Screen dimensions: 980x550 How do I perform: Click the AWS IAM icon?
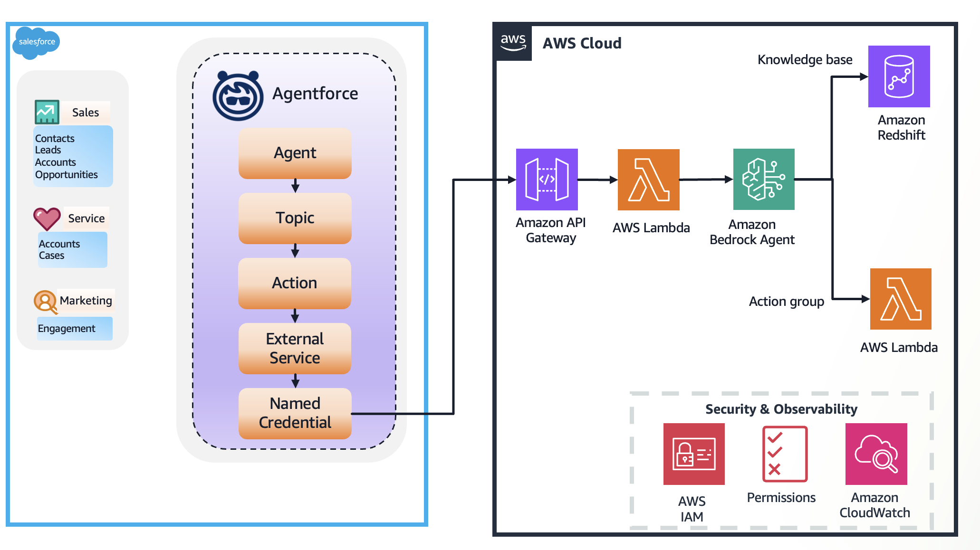(x=693, y=454)
